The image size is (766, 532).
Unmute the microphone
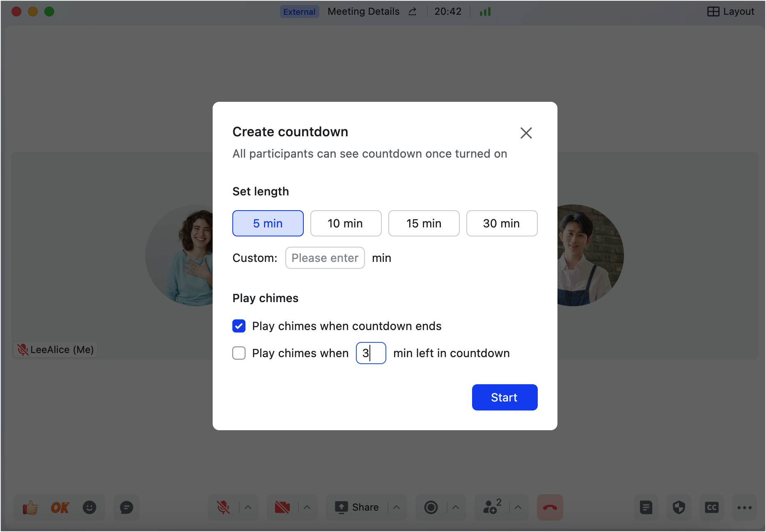coord(223,507)
